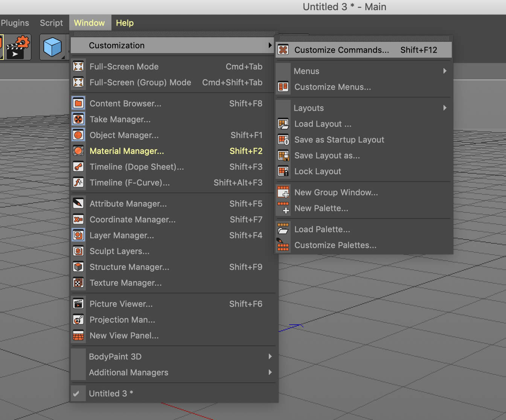Image resolution: width=506 pixels, height=420 pixels.
Task: Expand the BodyPaint 3D submenu arrow
Action: click(x=270, y=356)
